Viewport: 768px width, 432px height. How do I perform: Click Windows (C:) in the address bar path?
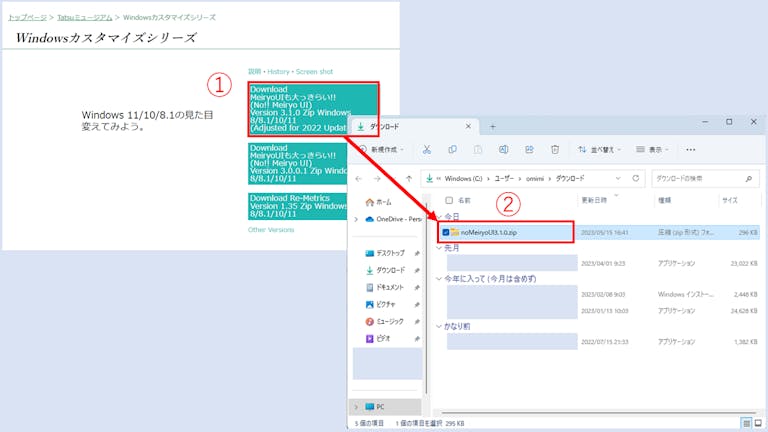tap(463, 179)
